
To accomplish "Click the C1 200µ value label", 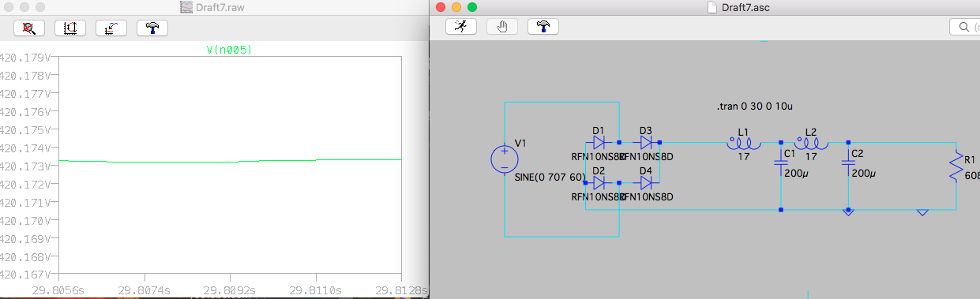I will click(x=797, y=173).
